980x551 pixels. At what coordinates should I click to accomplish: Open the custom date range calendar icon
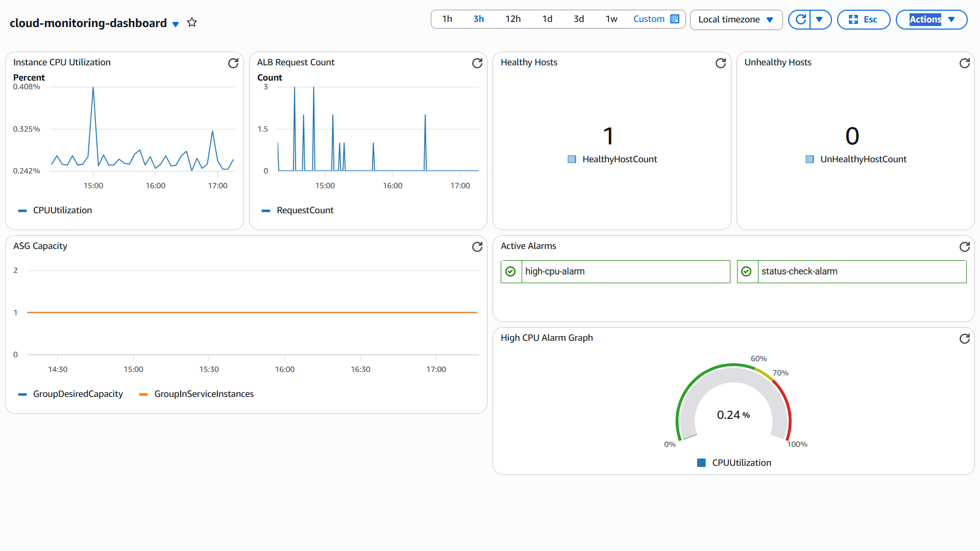674,19
